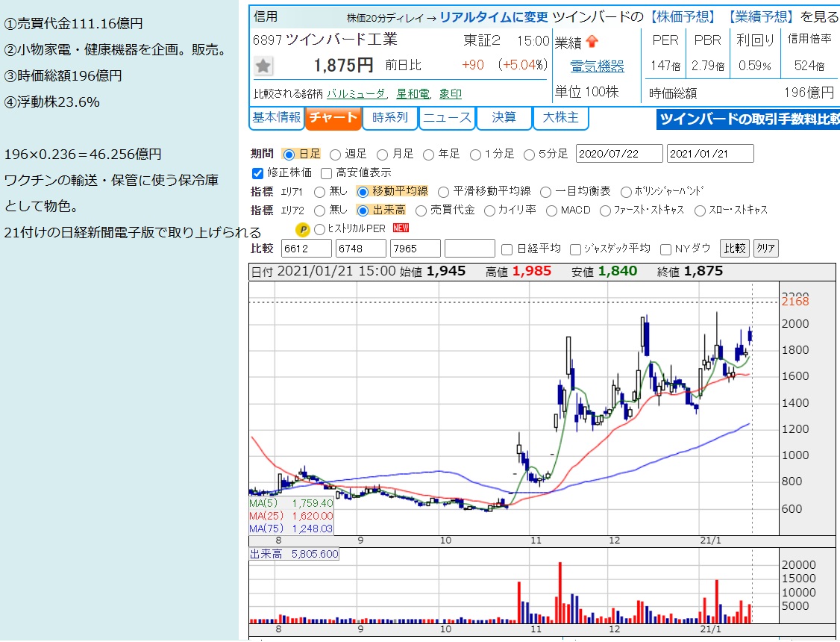
Task: Click the yellow P premium icon
Action: click(x=303, y=230)
